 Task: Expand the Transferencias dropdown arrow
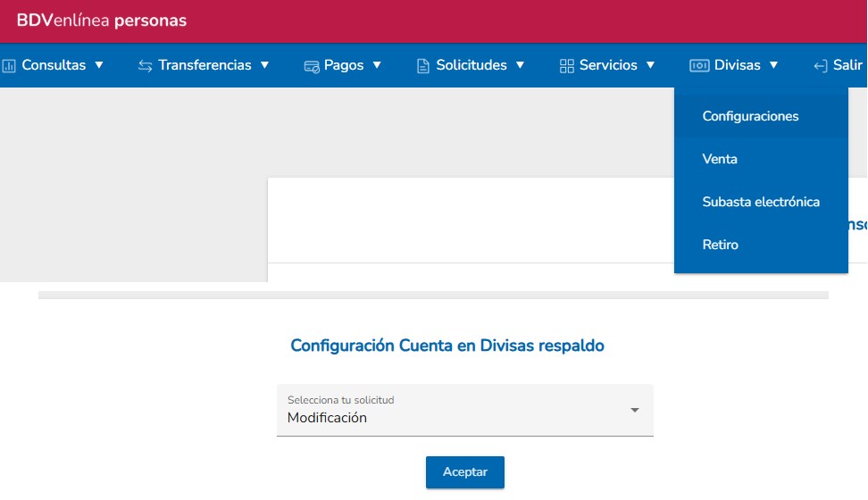click(264, 65)
